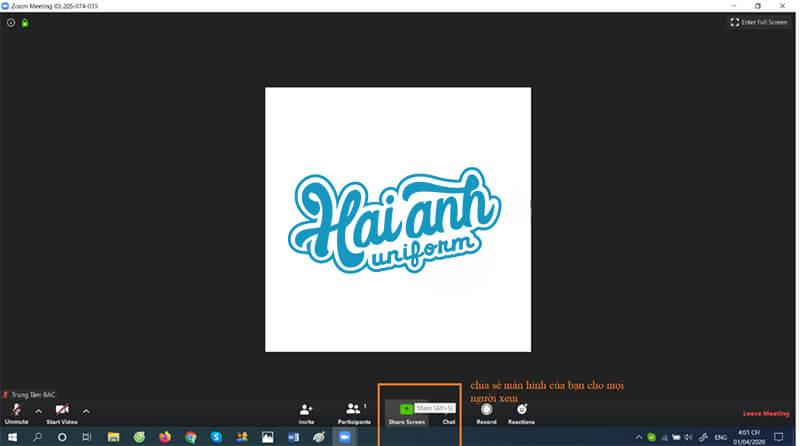Open Skype from the taskbar
This screenshot has width=800, height=446.
216,437
